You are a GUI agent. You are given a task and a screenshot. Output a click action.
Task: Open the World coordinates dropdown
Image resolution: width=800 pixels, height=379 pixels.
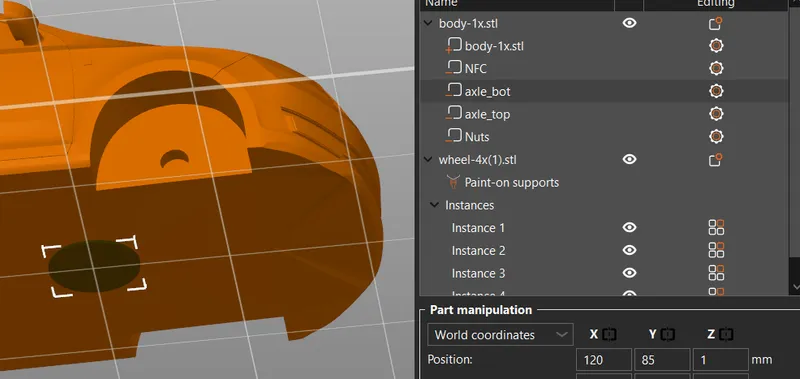tap(501, 335)
